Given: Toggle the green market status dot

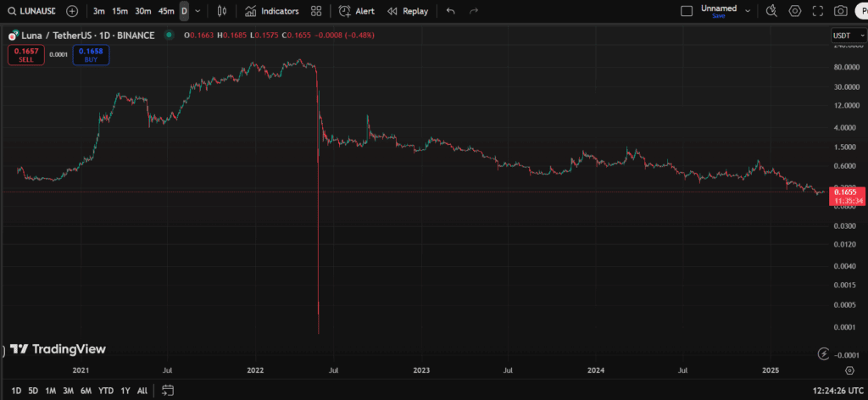Looking at the screenshot, I should [170, 35].
